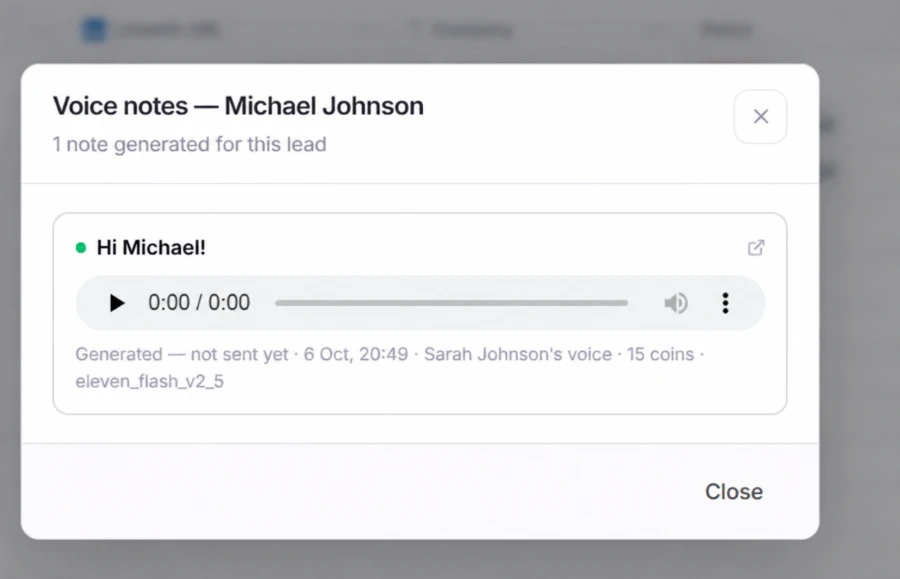Open audio player three-dot options menu

726,303
